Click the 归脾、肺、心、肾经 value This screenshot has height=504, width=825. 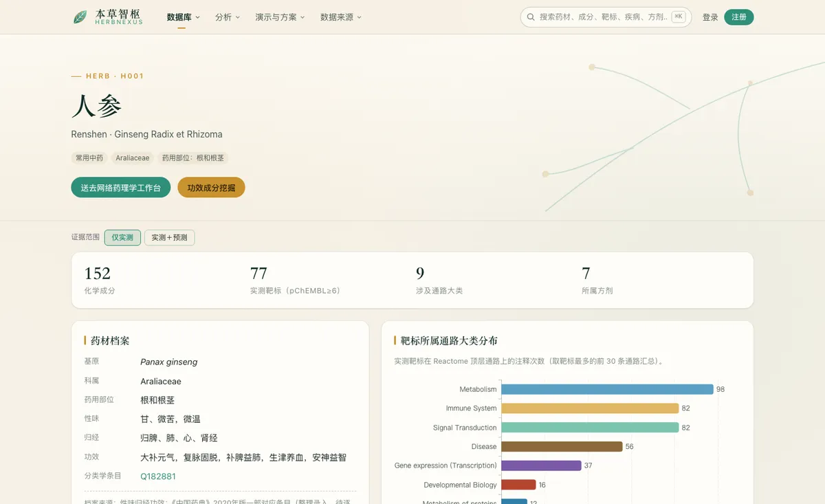click(179, 438)
